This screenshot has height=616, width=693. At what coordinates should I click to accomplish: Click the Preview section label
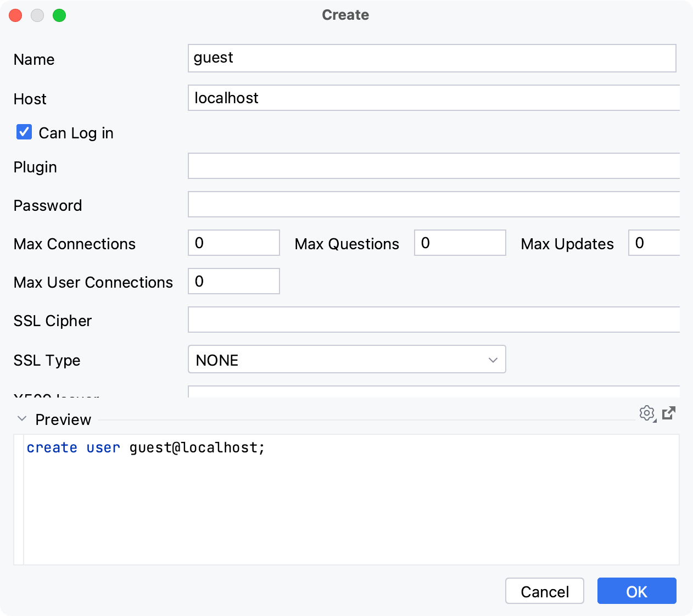(63, 419)
